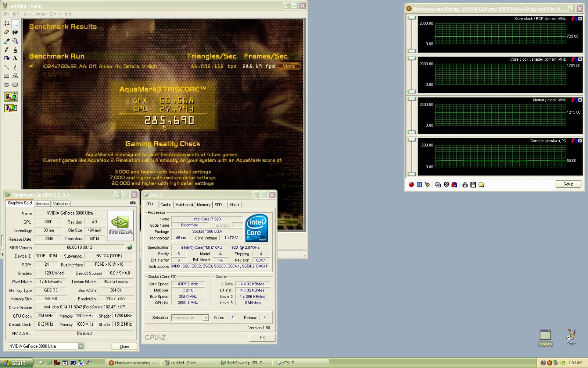Open the Windows start menu
Image resolution: width=588 pixels, height=368 pixels.
tap(17, 363)
